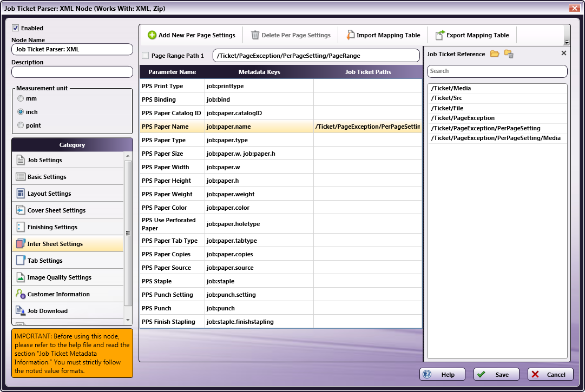The image size is (585, 392).
Task: Click the category list scrollbar thumb
Action: tap(128, 233)
